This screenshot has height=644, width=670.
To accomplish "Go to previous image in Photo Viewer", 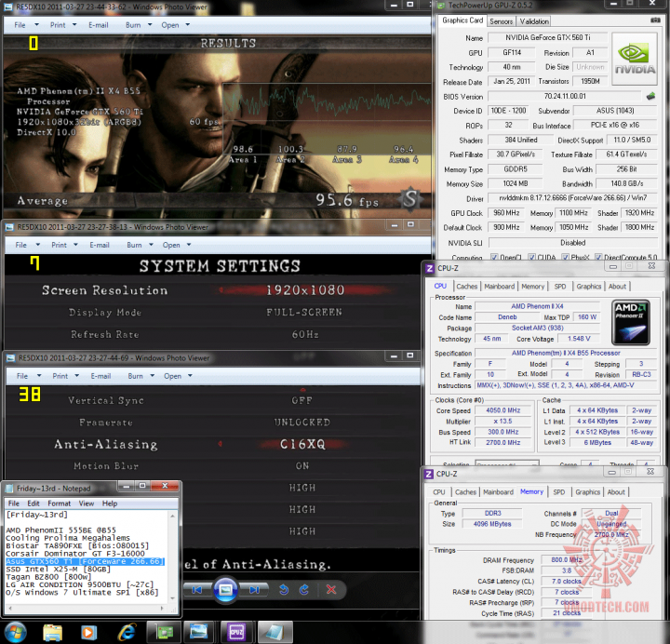I will [x=196, y=590].
